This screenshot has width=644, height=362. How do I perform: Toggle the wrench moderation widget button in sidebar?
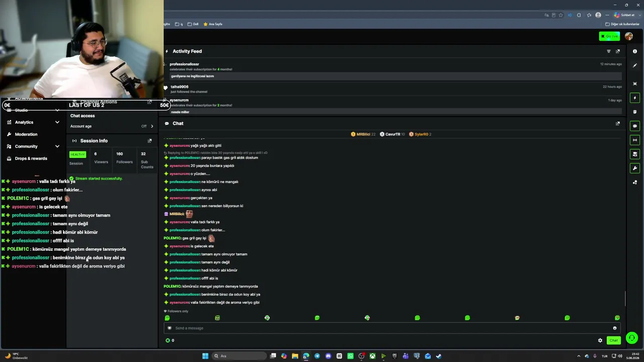tap(635, 168)
